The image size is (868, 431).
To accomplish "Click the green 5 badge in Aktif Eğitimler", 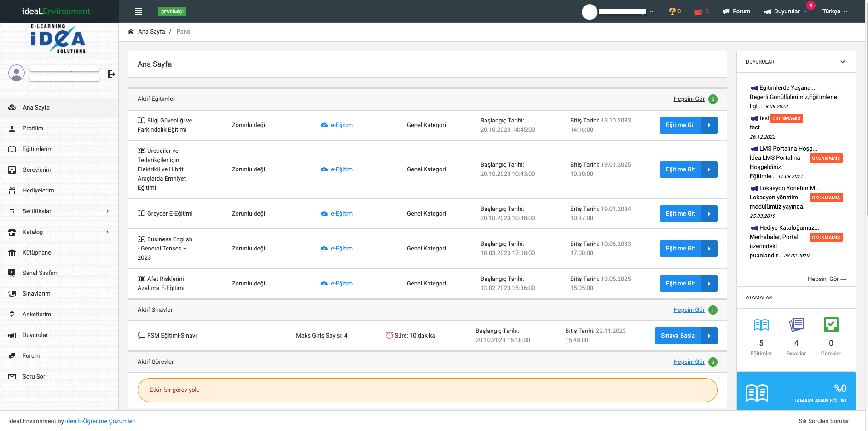I will coord(713,99).
